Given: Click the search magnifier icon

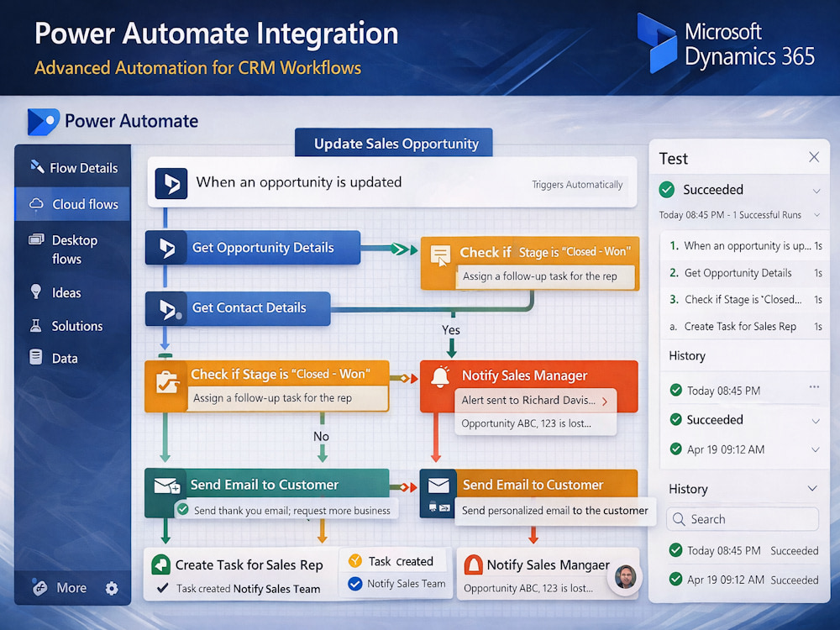Looking at the screenshot, I should tap(679, 519).
